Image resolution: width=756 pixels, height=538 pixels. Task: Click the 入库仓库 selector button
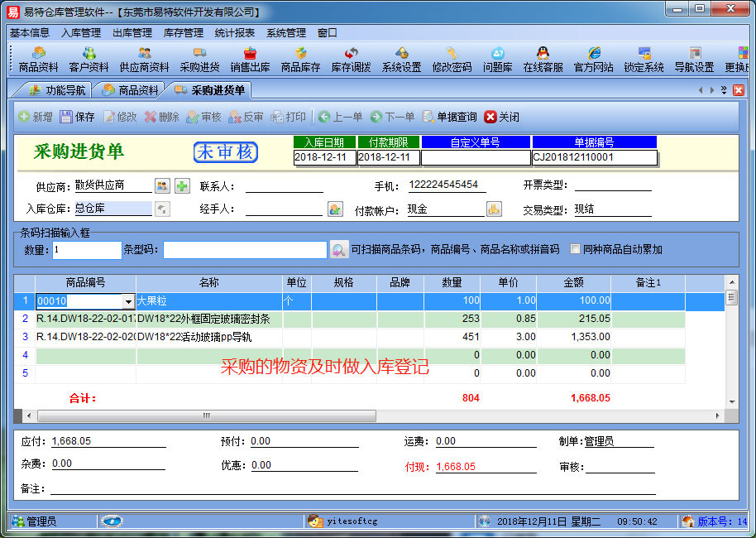(162, 209)
